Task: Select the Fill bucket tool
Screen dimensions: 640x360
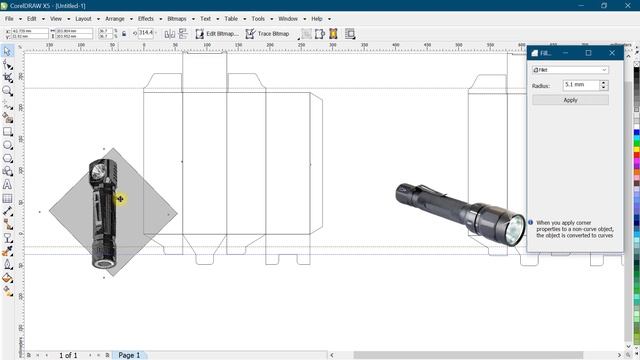Action: pyautogui.click(x=7, y=278)
